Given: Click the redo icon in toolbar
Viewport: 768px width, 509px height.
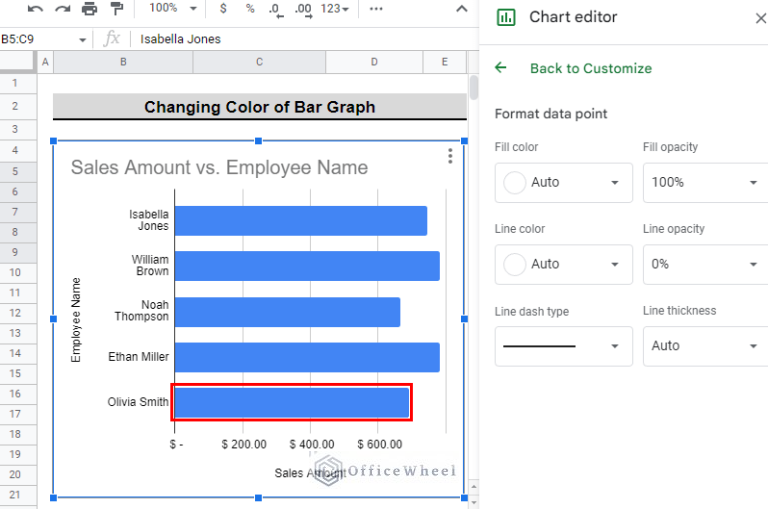Looking at the screenshot, I should 63,9.
